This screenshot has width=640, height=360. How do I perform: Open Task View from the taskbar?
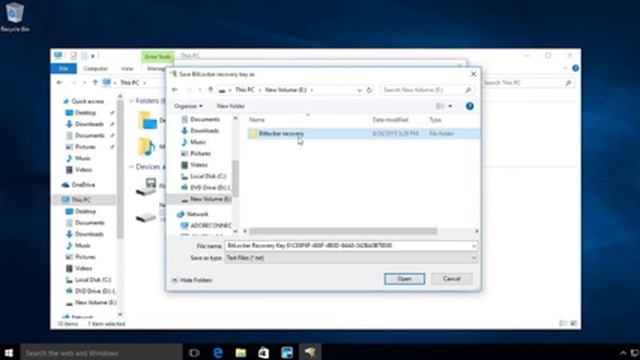pos(194,353)
